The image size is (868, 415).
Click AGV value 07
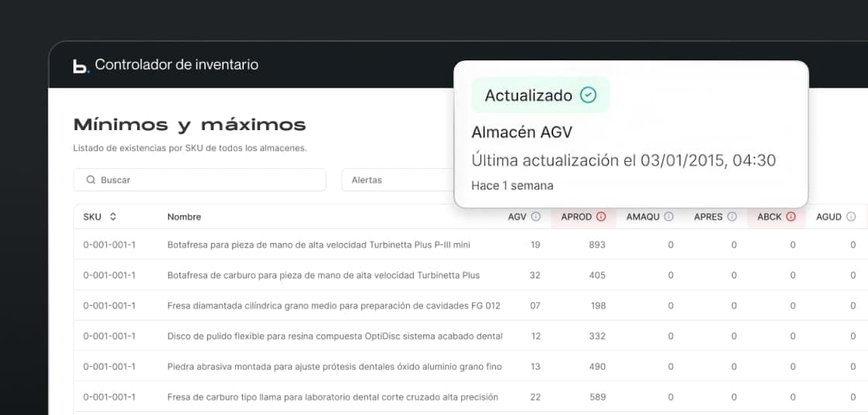click(x=535, y=305)
